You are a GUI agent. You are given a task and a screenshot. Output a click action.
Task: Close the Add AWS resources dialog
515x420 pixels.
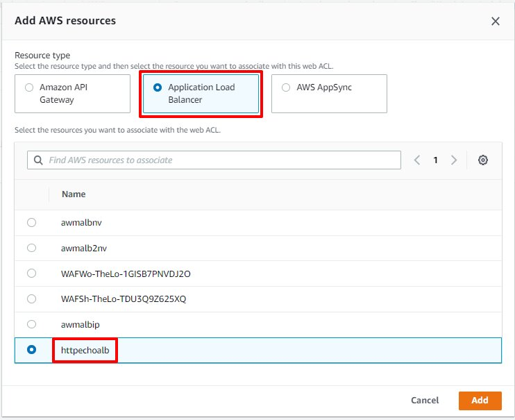pyautogui.click(x=496, y=21)
